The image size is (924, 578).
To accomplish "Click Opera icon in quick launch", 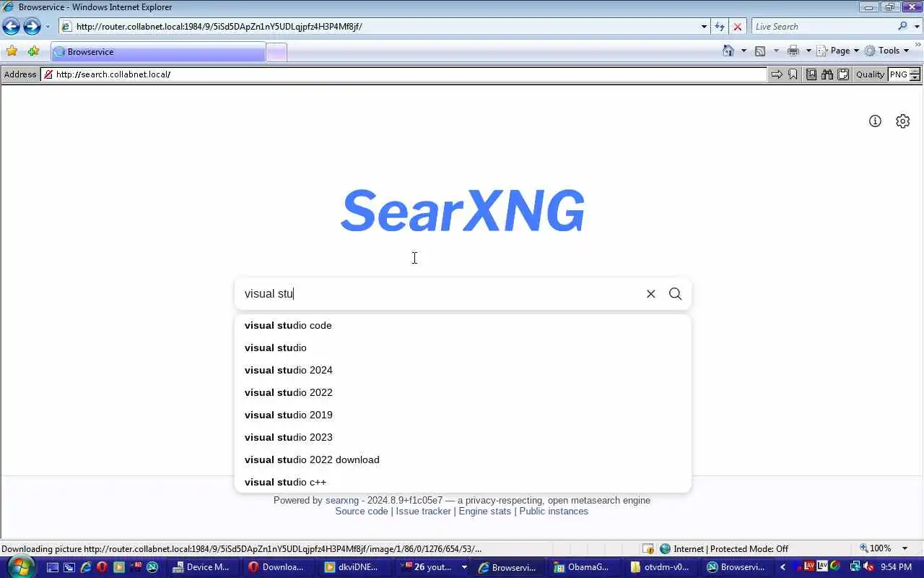I will coord(102,567).
